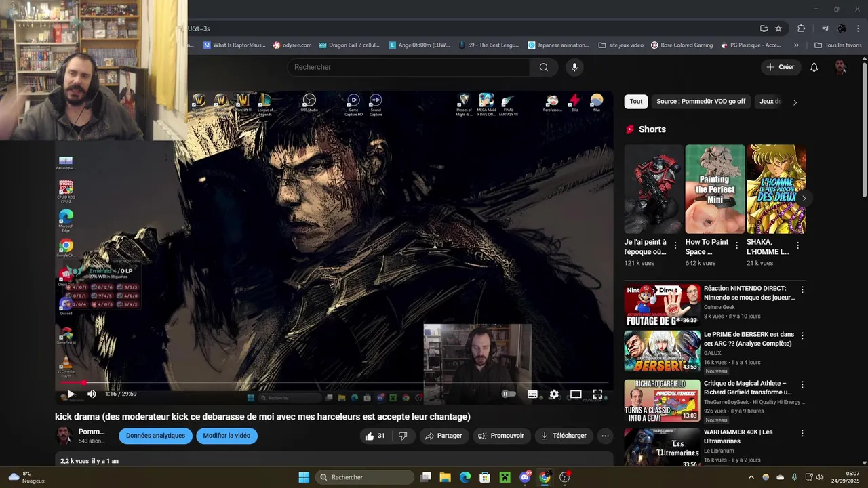This screenshot has width=868, height=488.
Task: Open Critique de Magical Athlete video title
Action: 748,388
